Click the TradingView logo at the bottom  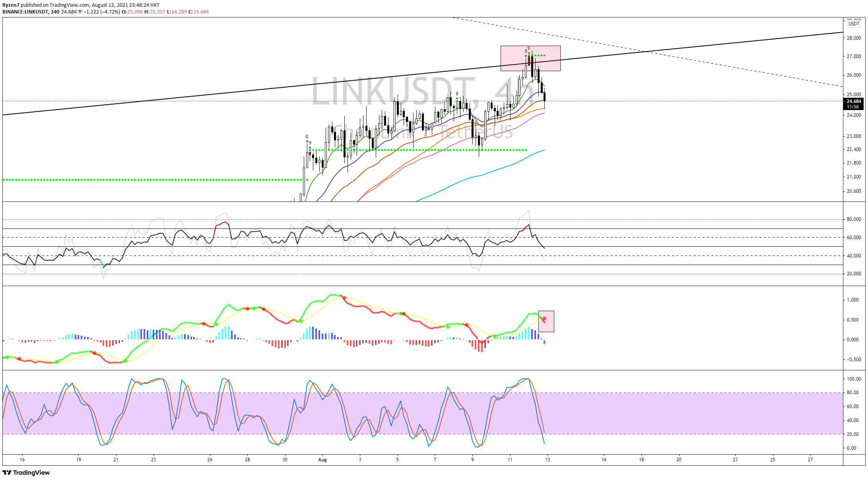click(26, 472)
